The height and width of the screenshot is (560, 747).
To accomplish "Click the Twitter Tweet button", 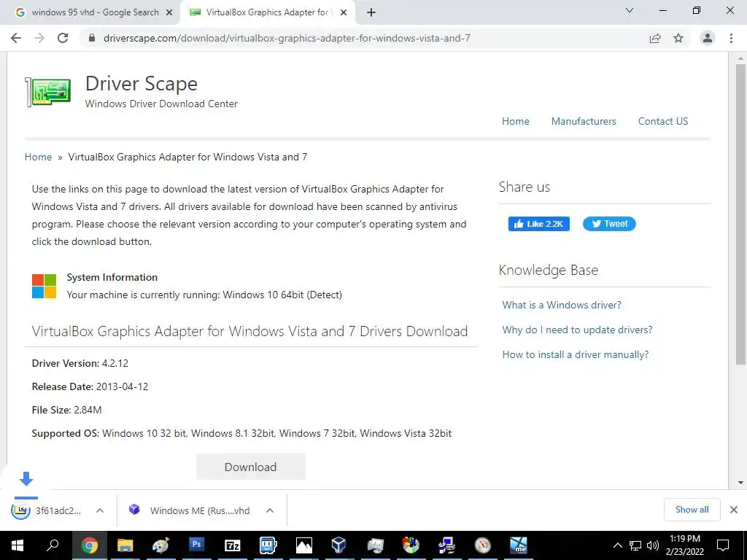I will tap(609, 224).
